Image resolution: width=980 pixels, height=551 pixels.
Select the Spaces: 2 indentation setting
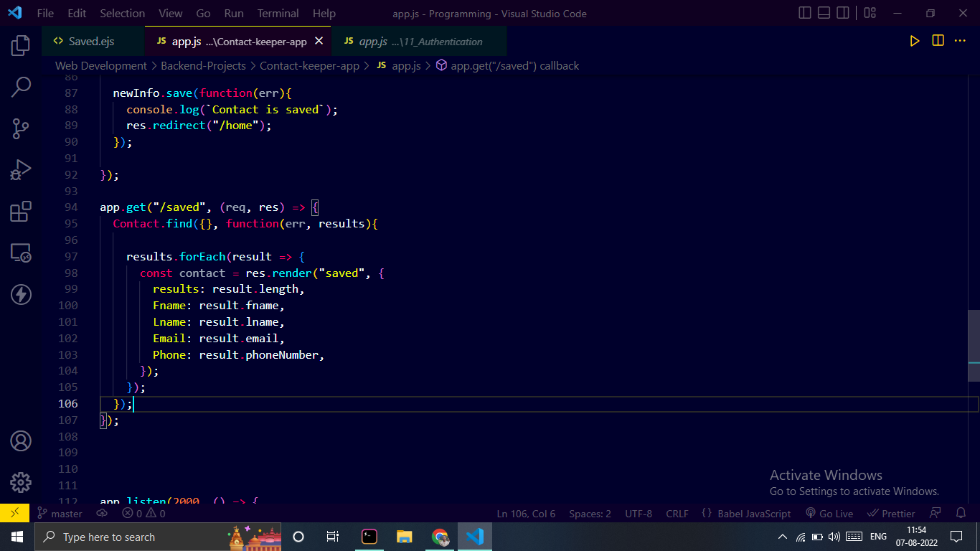pos(590,514)
